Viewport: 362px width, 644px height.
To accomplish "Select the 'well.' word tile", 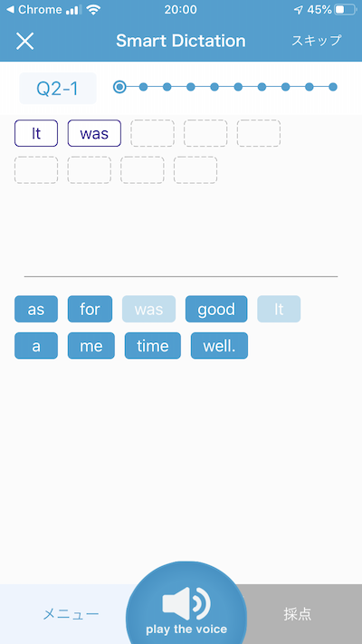I will click(x=219, y=345).
